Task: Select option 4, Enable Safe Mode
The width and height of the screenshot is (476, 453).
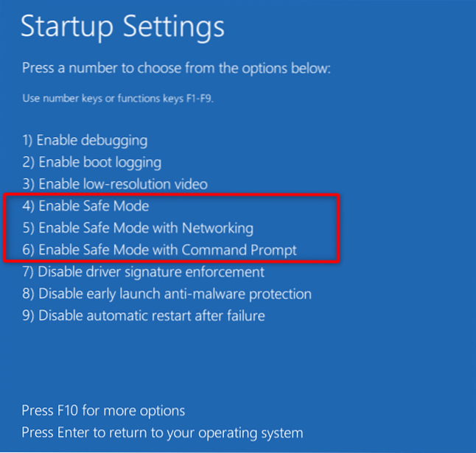Action: click(85, 206)
